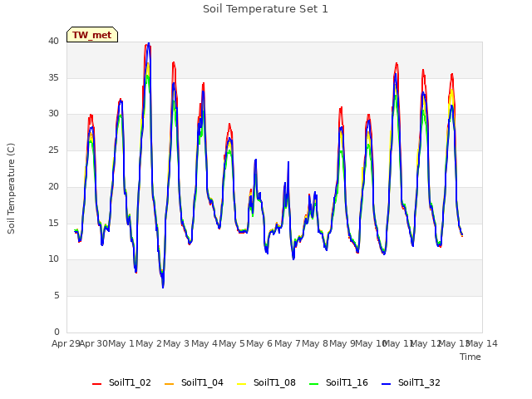532x399 pixels.
Task: Click the May 5 x-axis date label
Action: click(232, 343)
